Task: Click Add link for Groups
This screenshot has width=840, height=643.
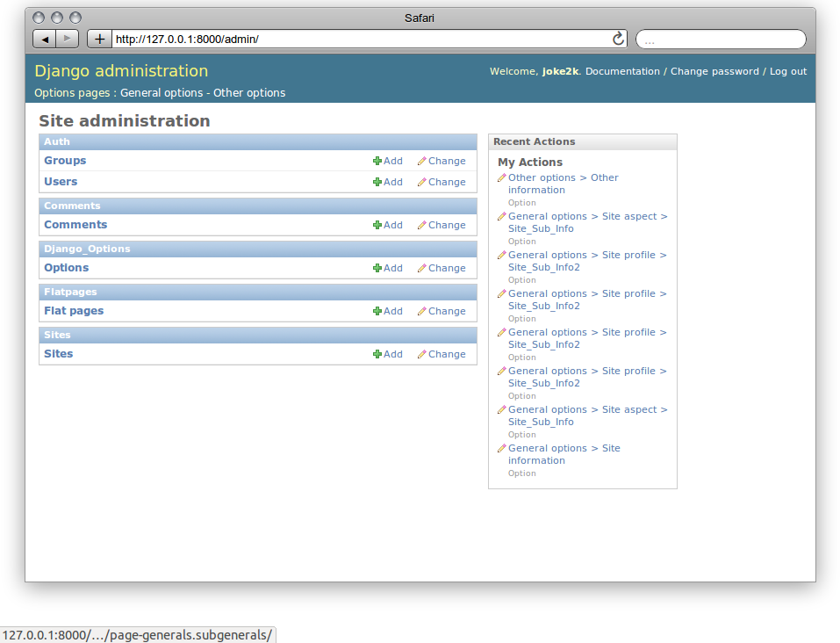Action: click(x=392, y=161)
